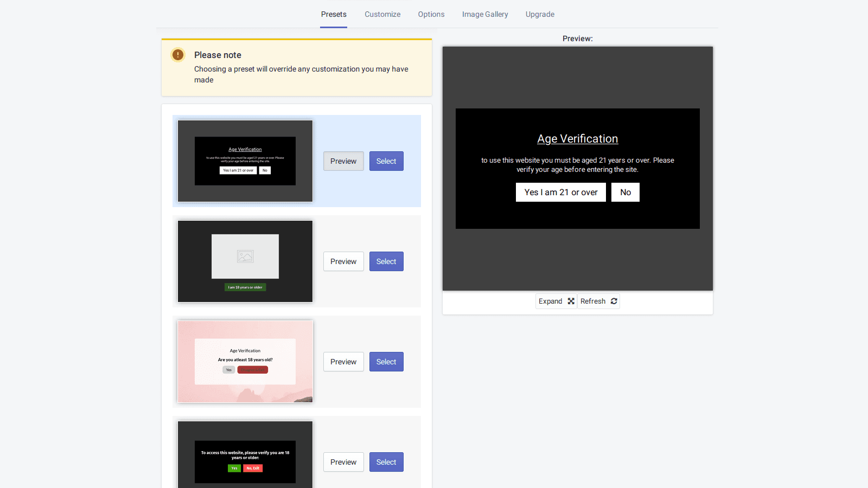The width and height of the screenshot is (868, 488).
Task: Click the warning exclamation icon in the notice
Action: click(177, 54)
